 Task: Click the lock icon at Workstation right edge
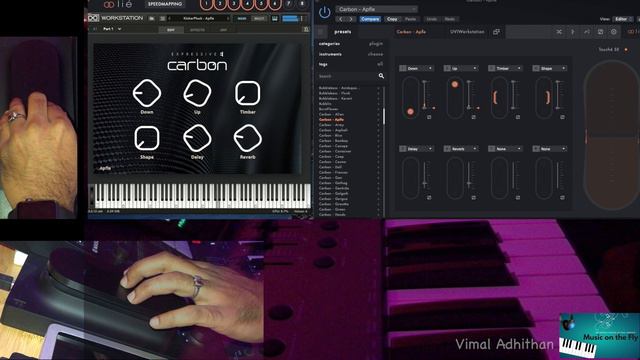click(x=306, y=29)
